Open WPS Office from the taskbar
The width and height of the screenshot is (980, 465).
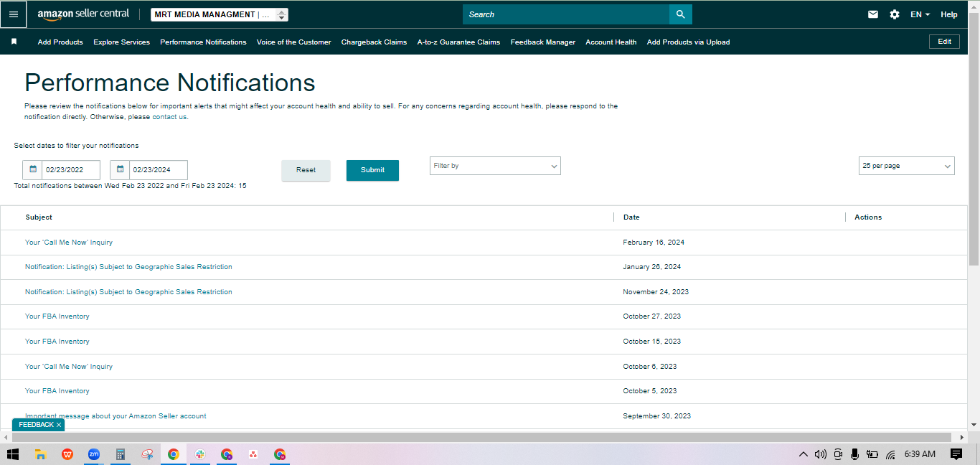67,454
